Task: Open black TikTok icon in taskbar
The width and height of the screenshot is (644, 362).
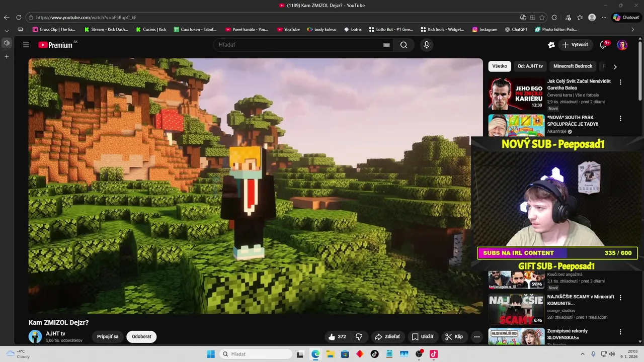Action: 374,354
